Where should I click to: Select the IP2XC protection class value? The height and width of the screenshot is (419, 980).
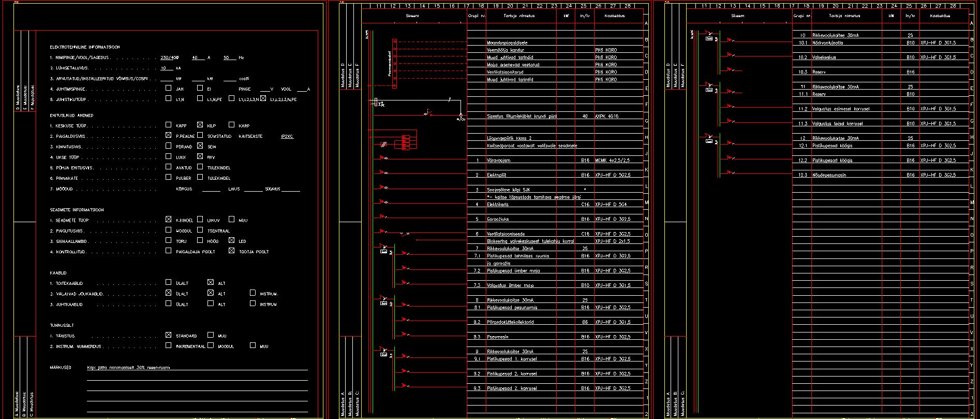coord(286,136)
